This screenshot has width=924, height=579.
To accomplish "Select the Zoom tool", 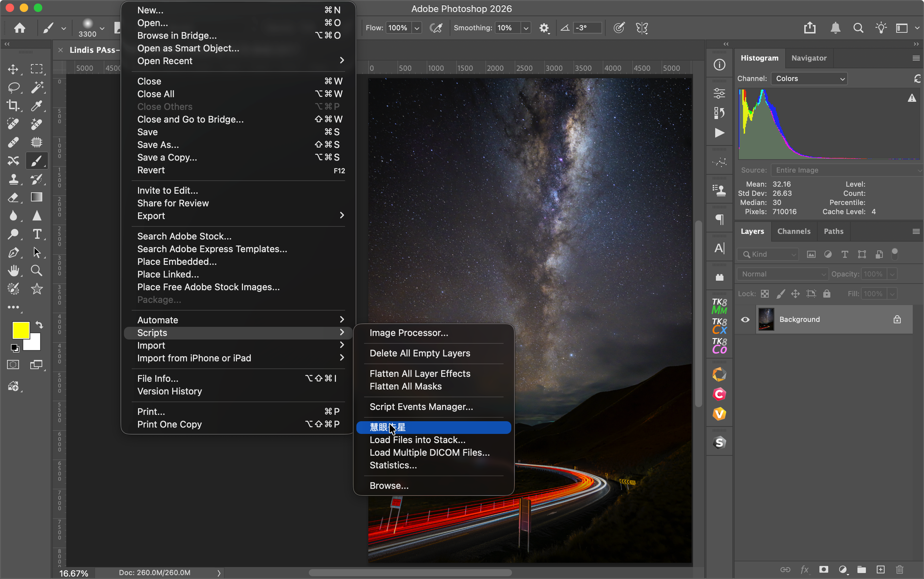I will pyautogui.click(x=37, y=271).
